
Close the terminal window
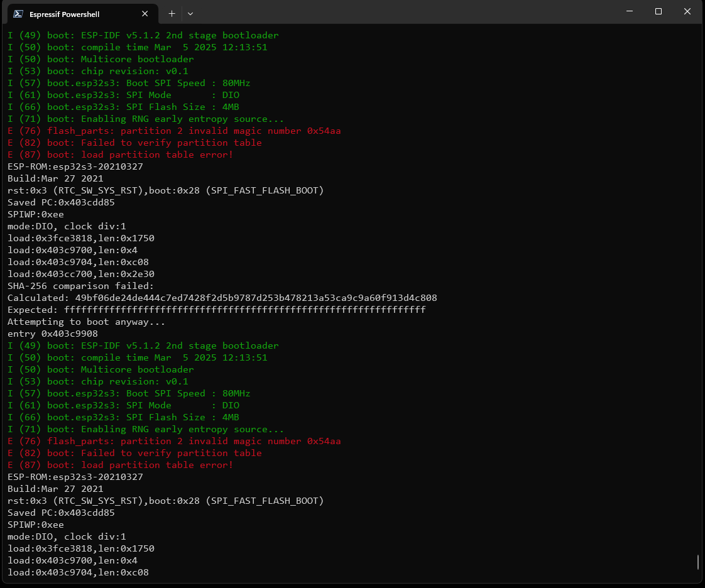pos(687,11)
